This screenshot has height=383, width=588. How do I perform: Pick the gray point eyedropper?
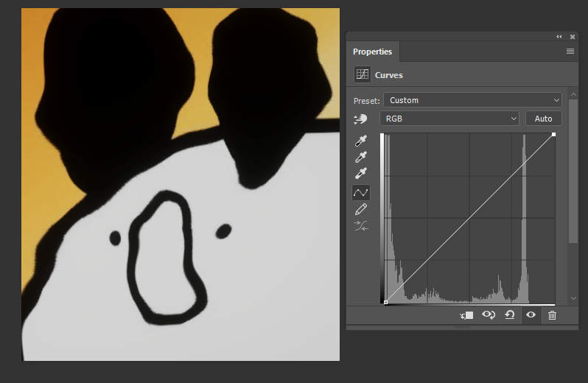361,157
